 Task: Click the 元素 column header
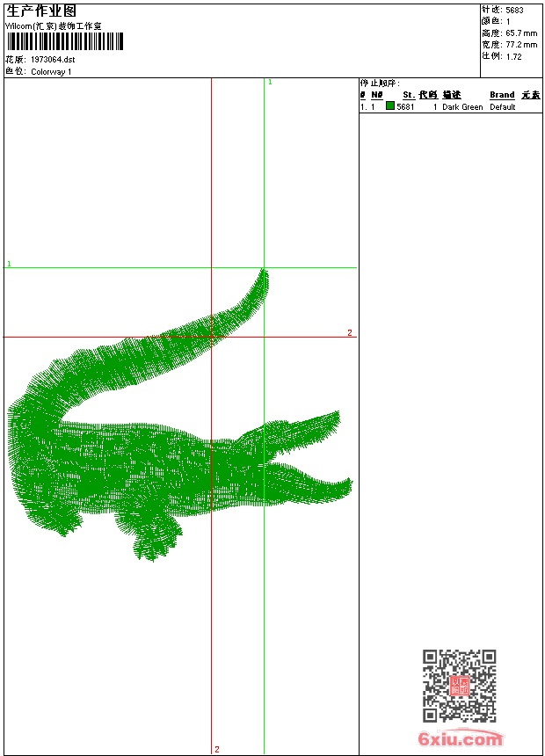pos(531,95)
